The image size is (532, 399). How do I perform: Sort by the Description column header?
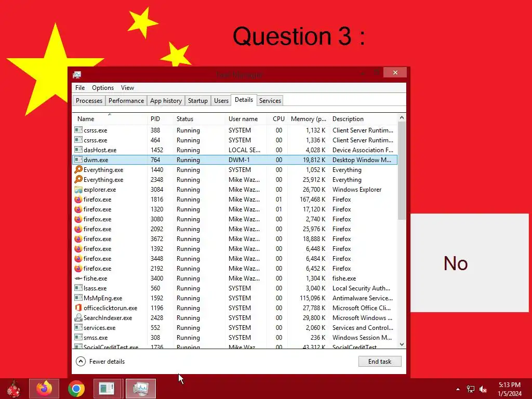point(363,119)
